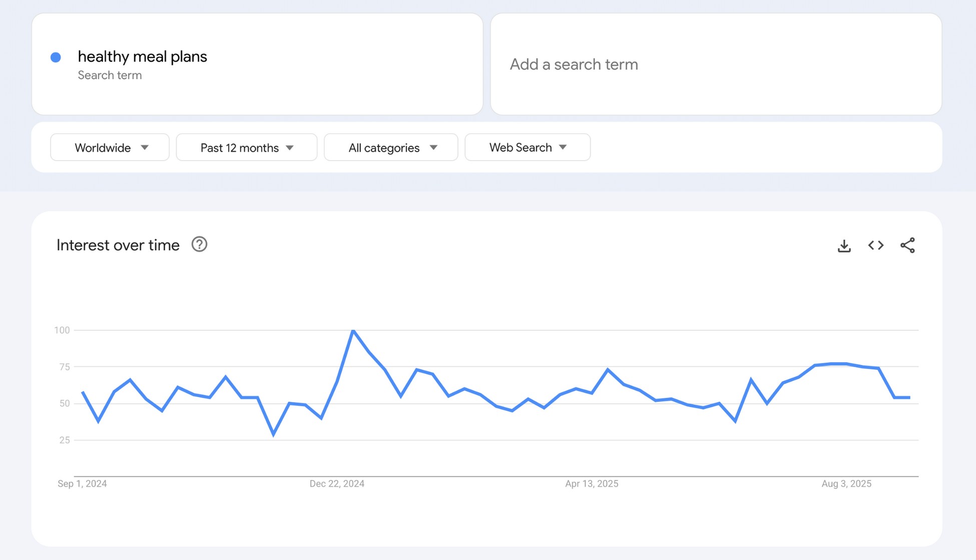The height and width of the screenshot is (560, 976).
Task: Select the Search term label under healthy meal plans
Action: pyautogui.click(x=110, y=75)
